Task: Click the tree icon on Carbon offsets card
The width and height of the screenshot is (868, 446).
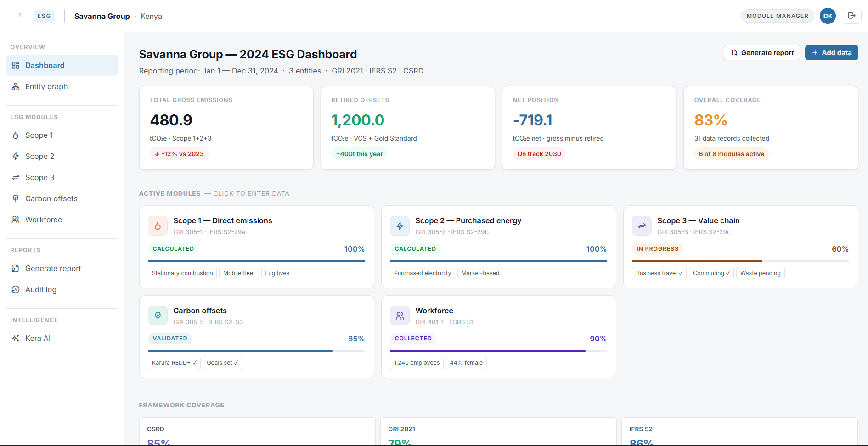Action: tap(158, 316)
